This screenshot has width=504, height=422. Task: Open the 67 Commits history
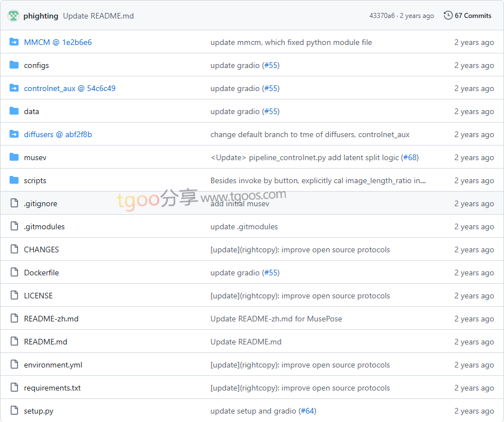click(472, 16)
